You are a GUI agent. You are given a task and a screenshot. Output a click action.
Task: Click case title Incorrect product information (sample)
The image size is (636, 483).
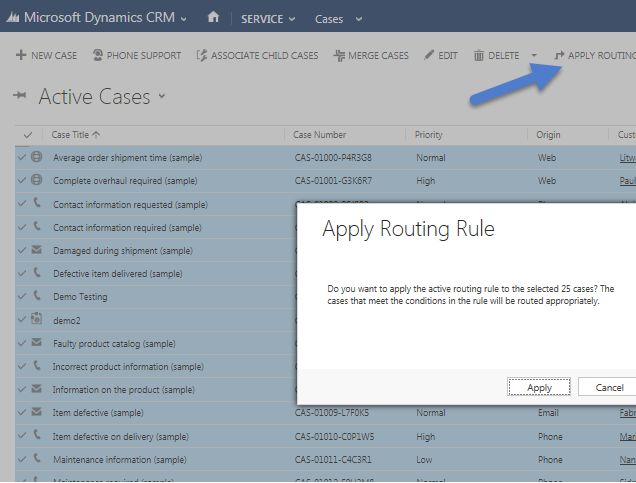(128, 367)
